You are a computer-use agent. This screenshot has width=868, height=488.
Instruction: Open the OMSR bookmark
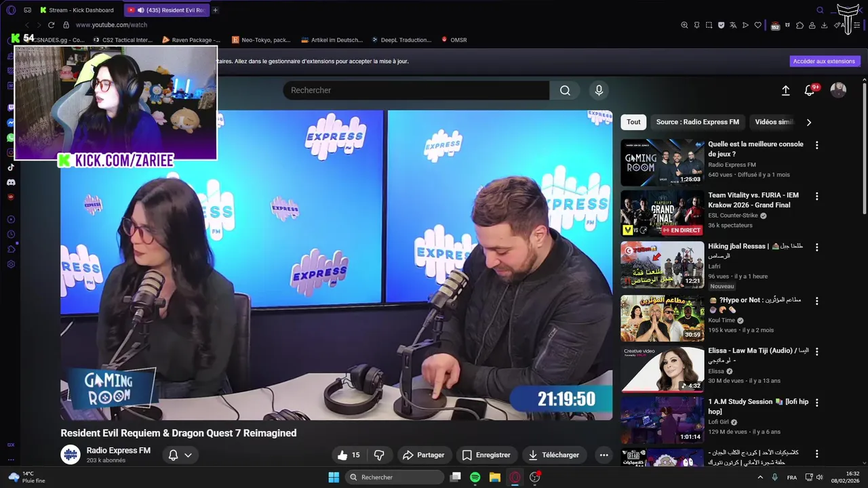[454, 40]
